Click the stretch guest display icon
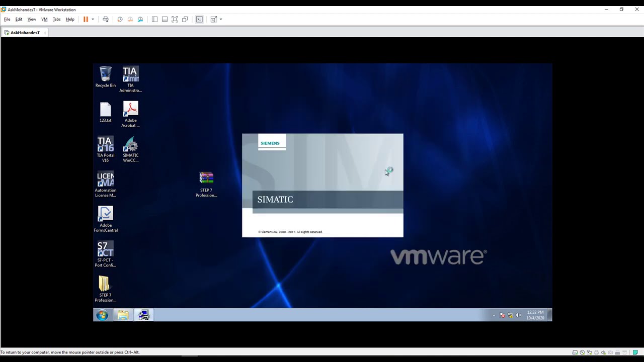The height and width of the screenshot is (362, 644). pyautogui.click(x=214, y=19)
